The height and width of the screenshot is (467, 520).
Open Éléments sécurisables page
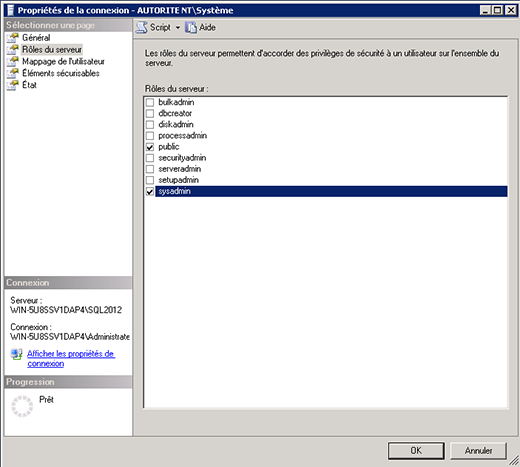[x=61, y=73]
